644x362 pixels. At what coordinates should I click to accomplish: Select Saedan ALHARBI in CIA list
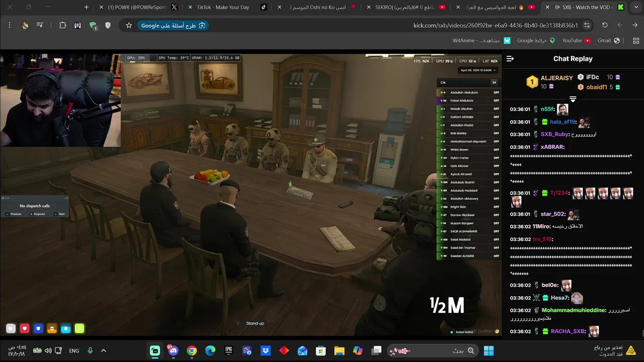point(469,256)
